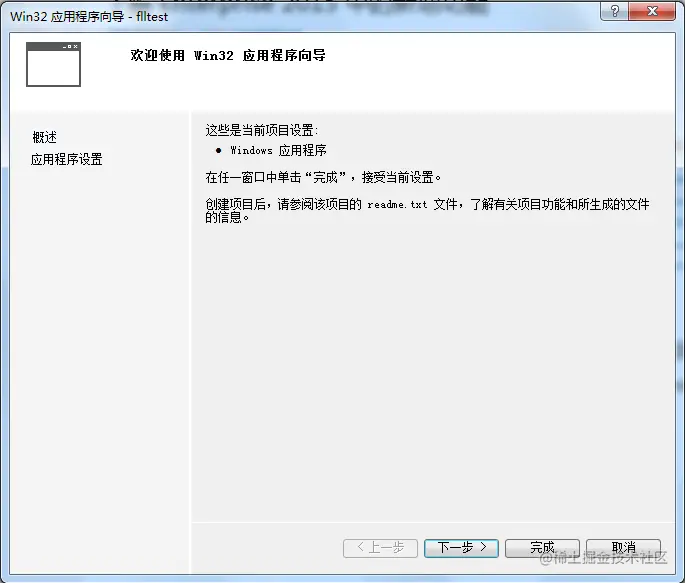Screen dimensions: 685x583
Task: Click the 完成 (Finish) button
Action: click(x=542, y=548)
